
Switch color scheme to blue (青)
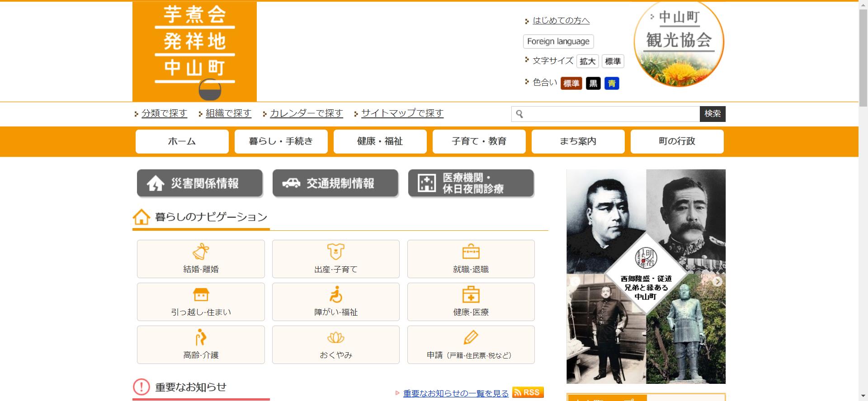point(612,84)
